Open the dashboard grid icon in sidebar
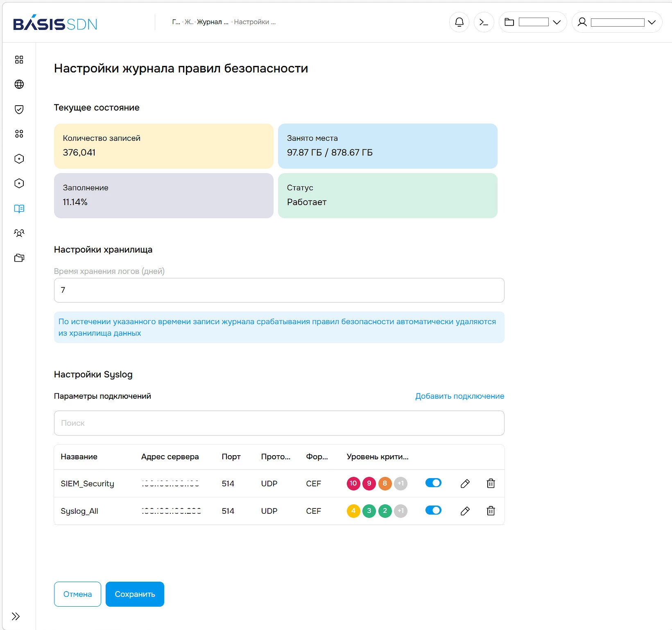The height and width of the screenshot is (630, 672). pos(19,60)
